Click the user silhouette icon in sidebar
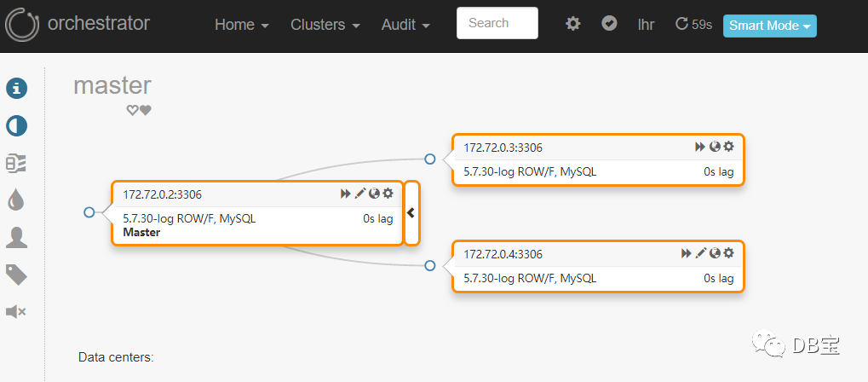 point(16,237)
